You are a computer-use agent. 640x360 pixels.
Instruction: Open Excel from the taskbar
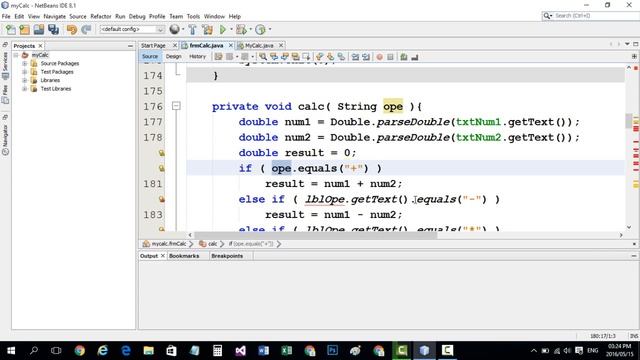pos(287,350)
